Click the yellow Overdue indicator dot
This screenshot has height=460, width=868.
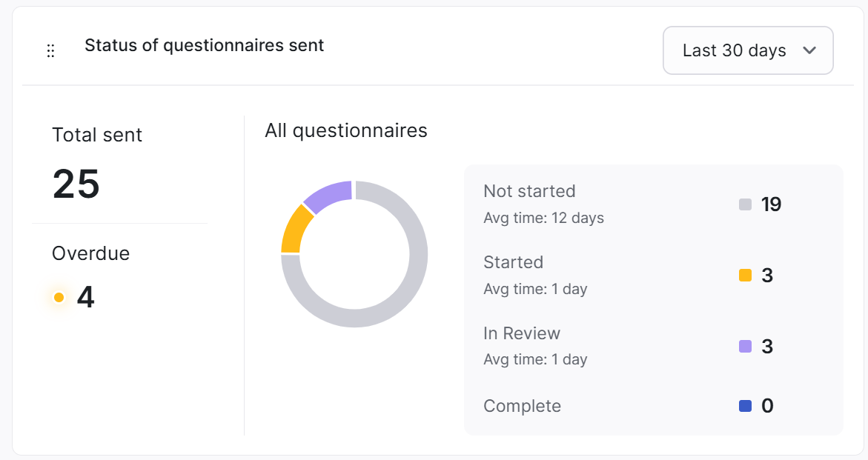(x=59, y=298)
